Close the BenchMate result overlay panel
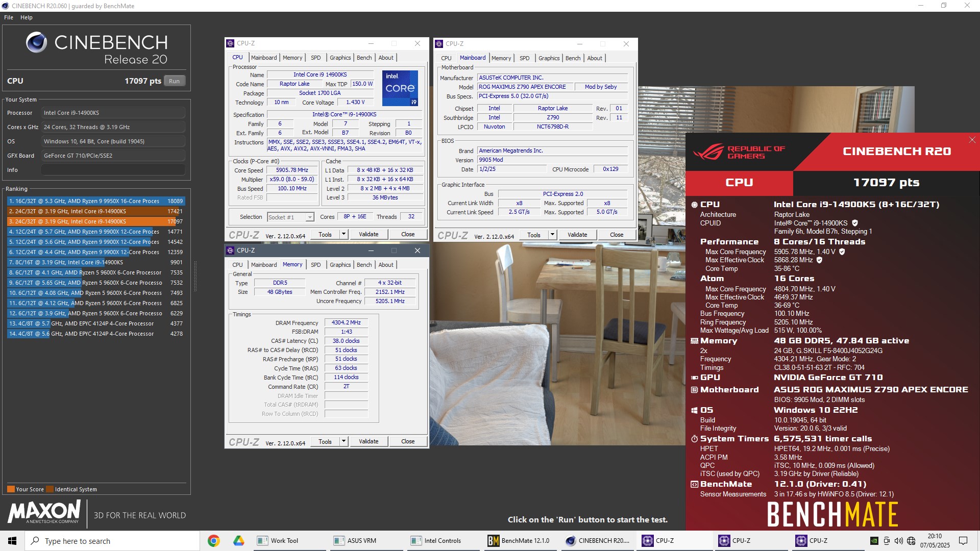This screenshot has width=980, height=551. pyautogui.click(x=972, y=140)
